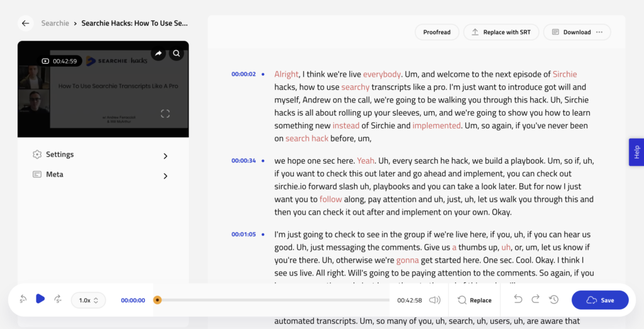Expand the Settings section chevron
This screenshot has width=644, height=329.
(x=165, y=156)
